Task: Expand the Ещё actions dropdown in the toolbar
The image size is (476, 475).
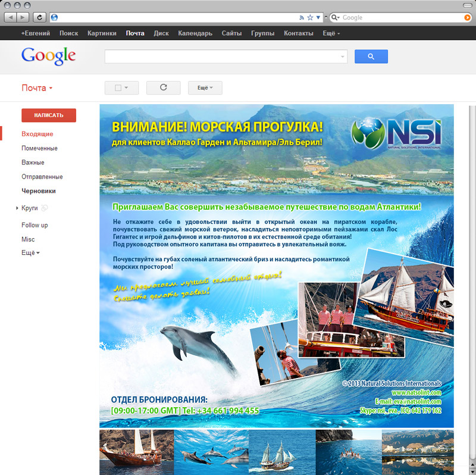Action: tap(205, 88)
